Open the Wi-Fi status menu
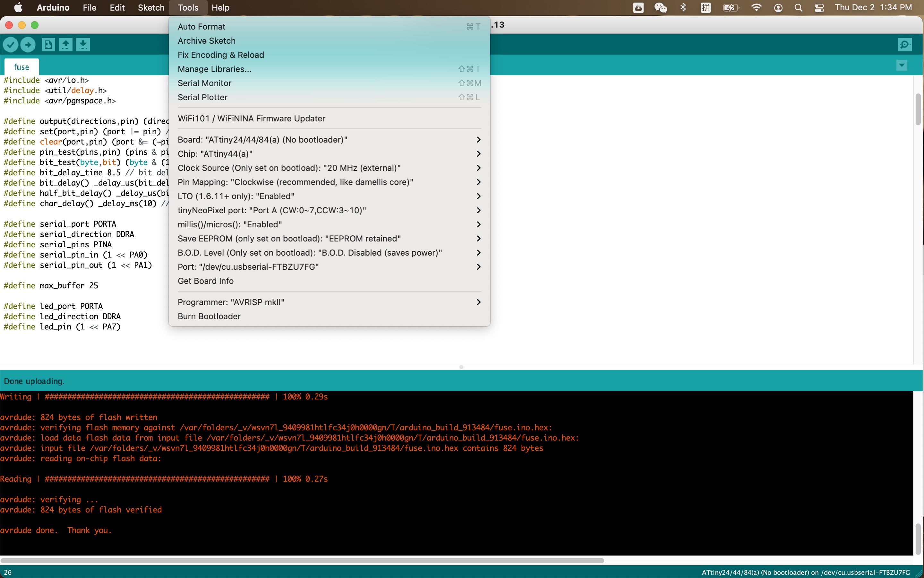The image size is (924, 578). pyautogui.click(x=756, y=8)
